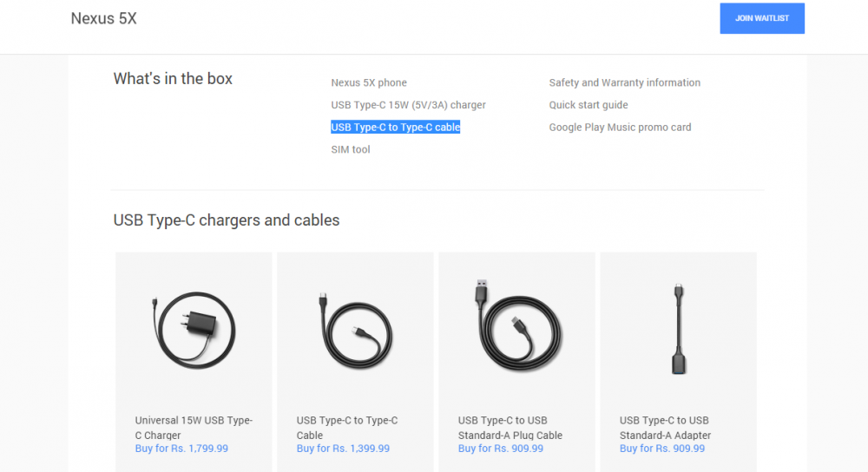Select USB Type-C to USB Standard-A Adapter title
This screenshot has width=868, height=472.
(x=665, y=428)
